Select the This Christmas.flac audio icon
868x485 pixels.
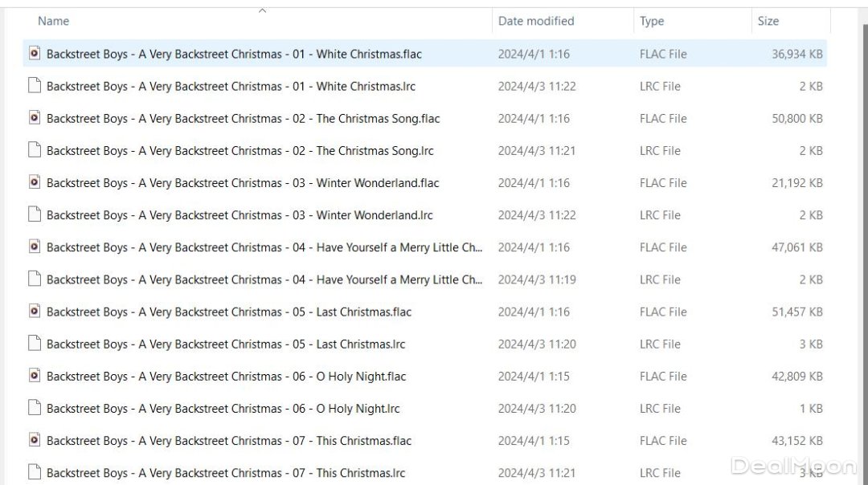tap(35, 440)
